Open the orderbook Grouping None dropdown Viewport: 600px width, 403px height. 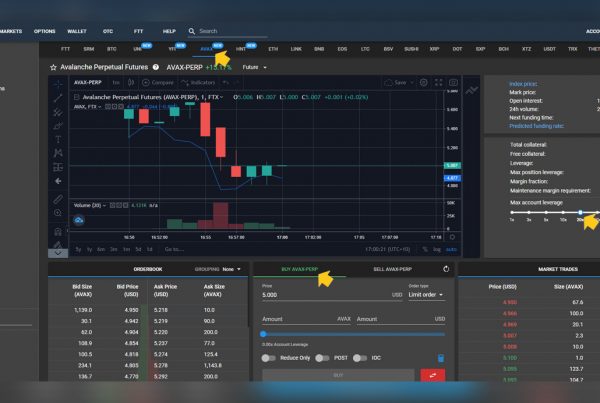231,269
